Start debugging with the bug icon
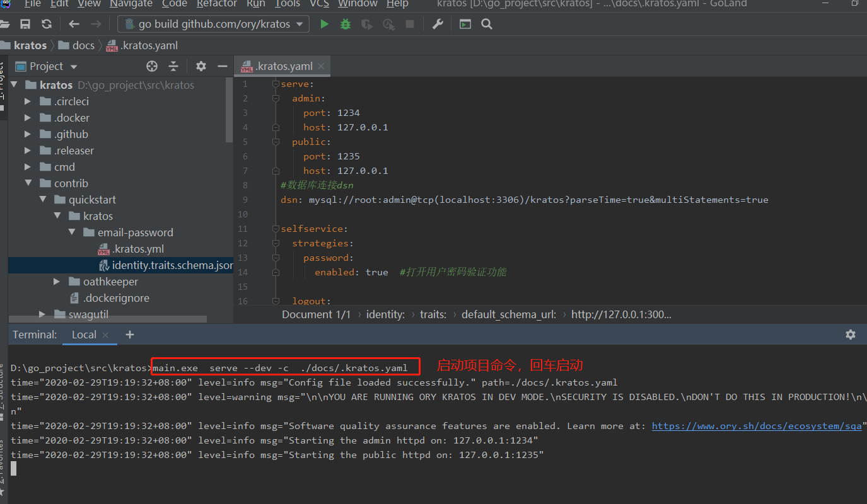This screenshot has width=867, height=504. click(346, 24)
